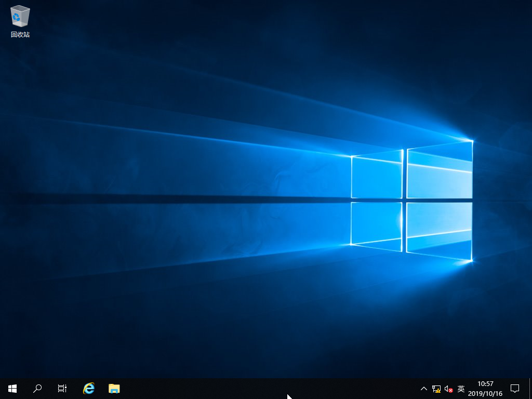Click the 回收站 label text
Viewport: 532px width, 399px height.
20,35
